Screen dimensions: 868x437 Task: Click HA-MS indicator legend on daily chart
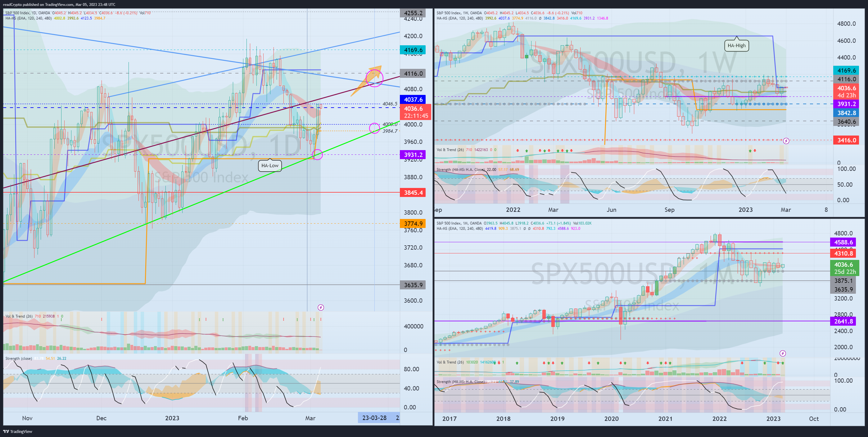(29, 18)
